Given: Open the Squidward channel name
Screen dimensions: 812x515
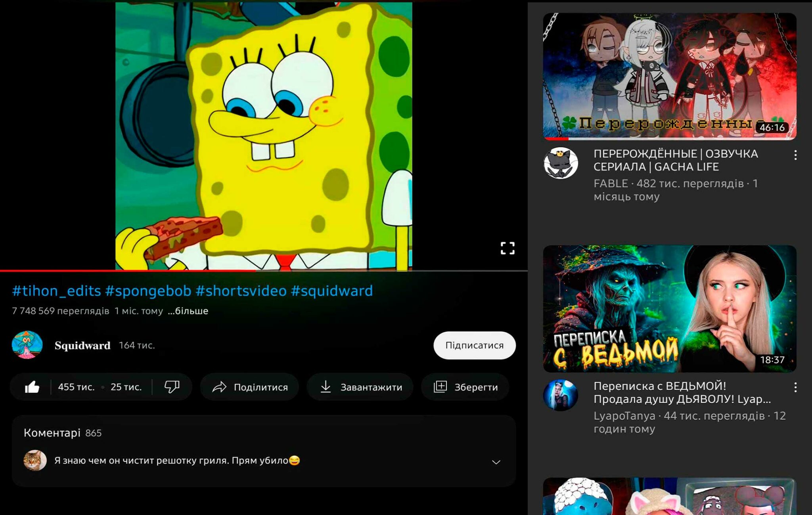Looking at the screenshot, I should point(82,345).
